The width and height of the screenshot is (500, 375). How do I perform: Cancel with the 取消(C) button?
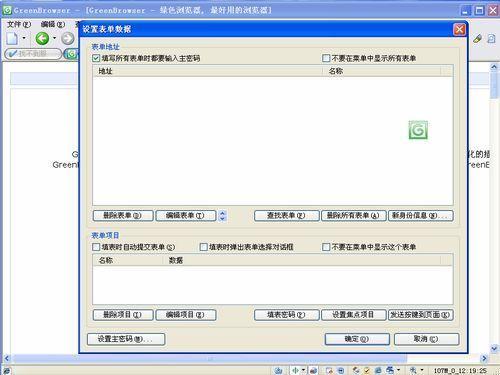pos(426,339)
